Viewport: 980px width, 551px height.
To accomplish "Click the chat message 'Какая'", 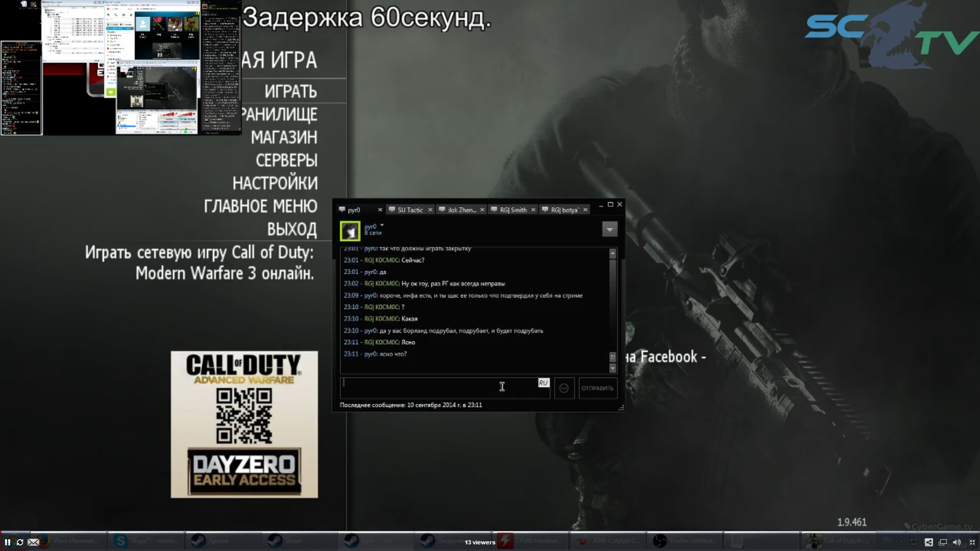I will 409,319.
